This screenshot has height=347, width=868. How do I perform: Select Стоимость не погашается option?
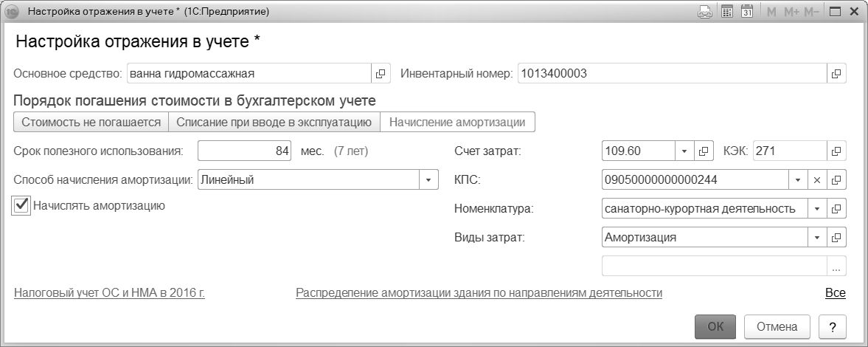coord(91,122)
